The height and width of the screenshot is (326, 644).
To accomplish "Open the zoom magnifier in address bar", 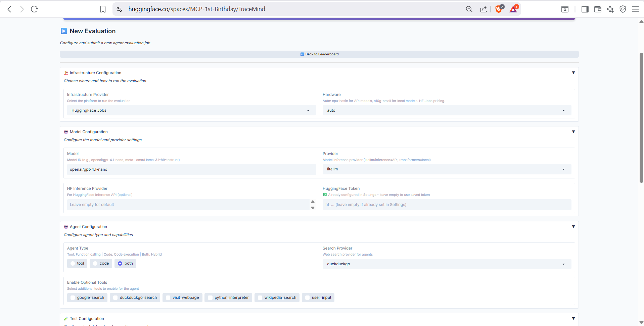I will tap(469, 9).
